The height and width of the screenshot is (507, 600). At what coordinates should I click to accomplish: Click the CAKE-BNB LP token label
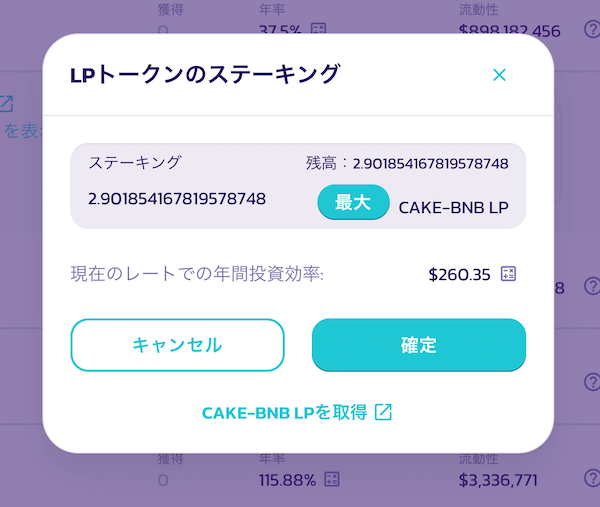pos(454,208)
